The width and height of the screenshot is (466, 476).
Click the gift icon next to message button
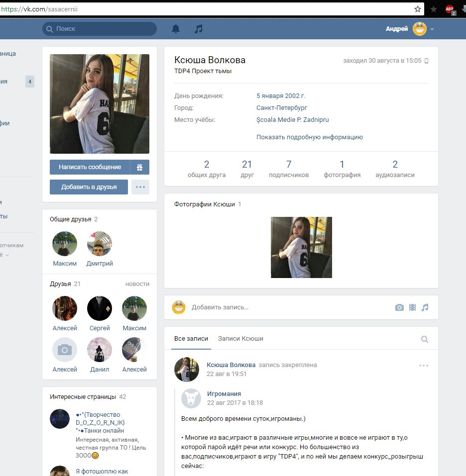[x=139, y=167]
